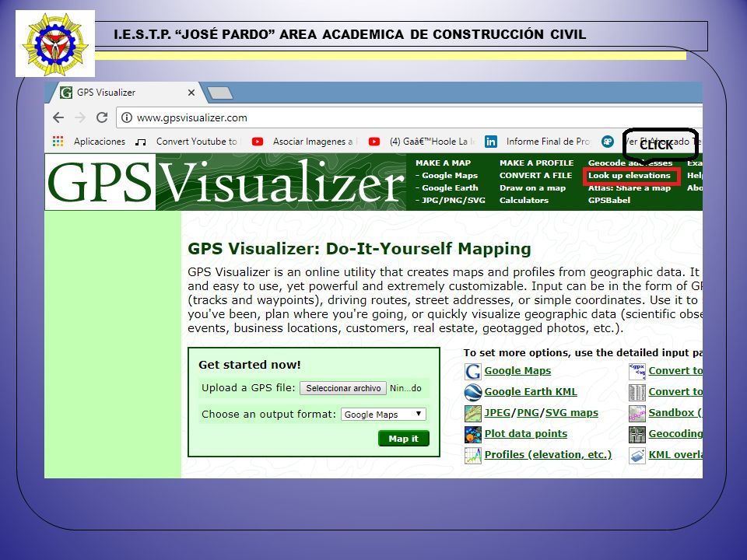Open the Sandbox link

[675, 412]
